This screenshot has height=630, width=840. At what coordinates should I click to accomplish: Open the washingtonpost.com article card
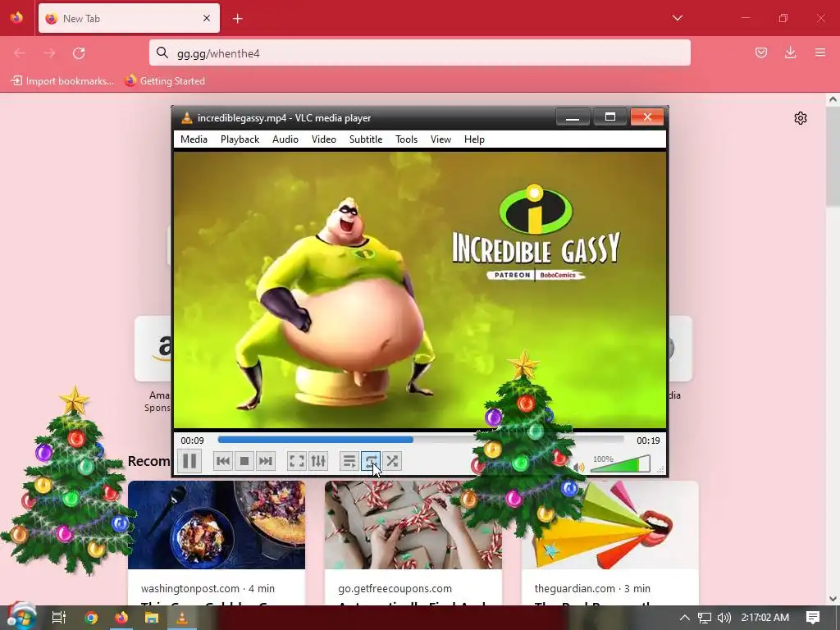[x=217, y=543]
